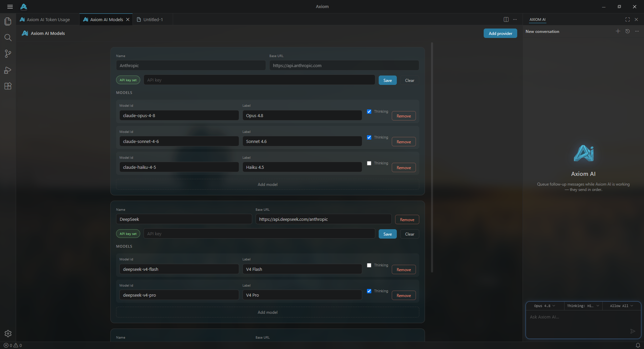
Task: Remove the deepseek-v4-pro model
Action: click(x=404, y=295)
